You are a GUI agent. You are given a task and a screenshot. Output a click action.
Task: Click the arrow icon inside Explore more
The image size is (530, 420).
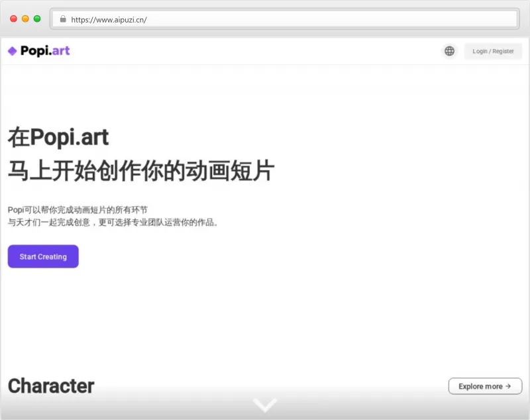point(507,386)
